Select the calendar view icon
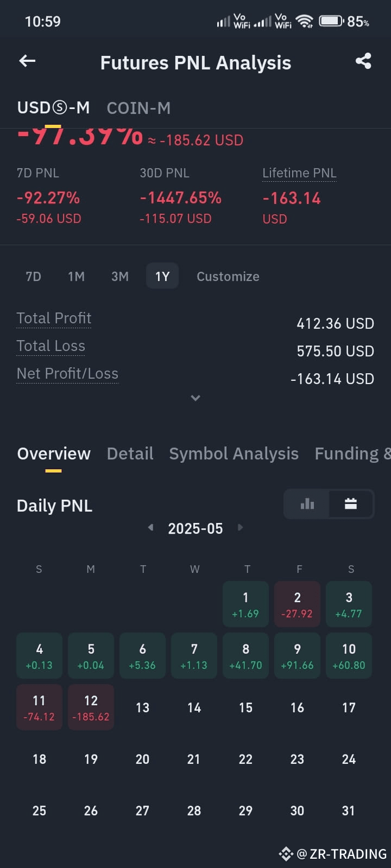Image resolution: width=391 pixels, height=868 pixels. coord(351,504)
